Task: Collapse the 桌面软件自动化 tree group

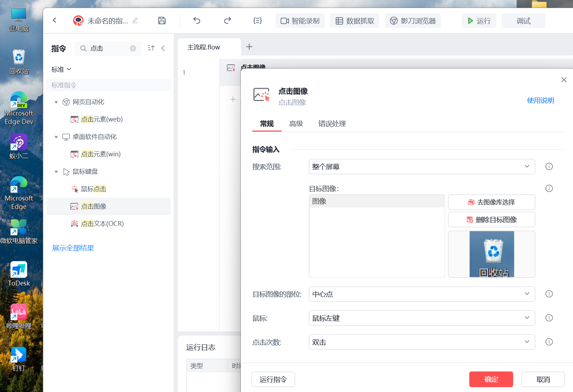Action: (56, 137)
